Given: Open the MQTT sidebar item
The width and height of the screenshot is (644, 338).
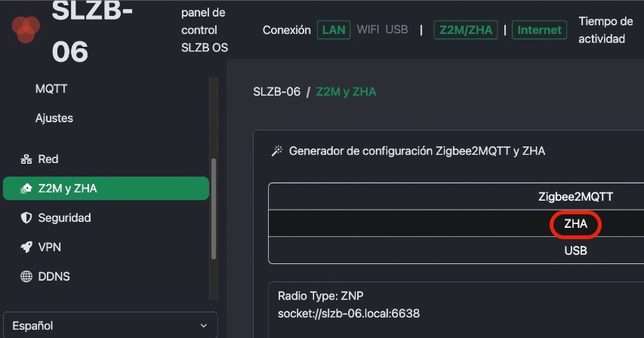Looking at the screenshot, I should [51, 88].
